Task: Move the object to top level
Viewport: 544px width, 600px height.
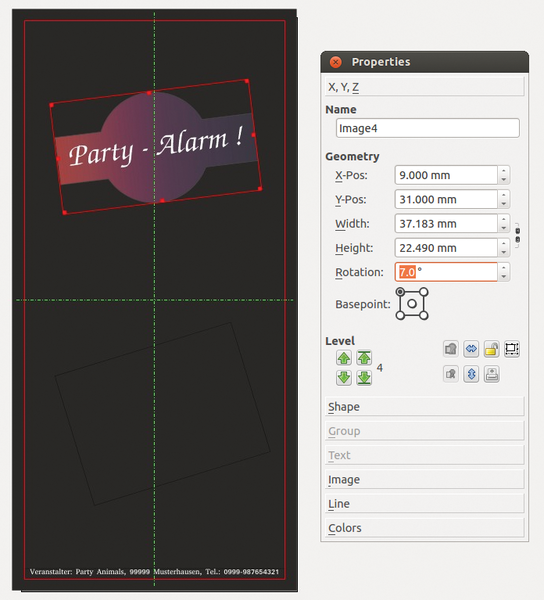Action: click(x=364, y=358)
